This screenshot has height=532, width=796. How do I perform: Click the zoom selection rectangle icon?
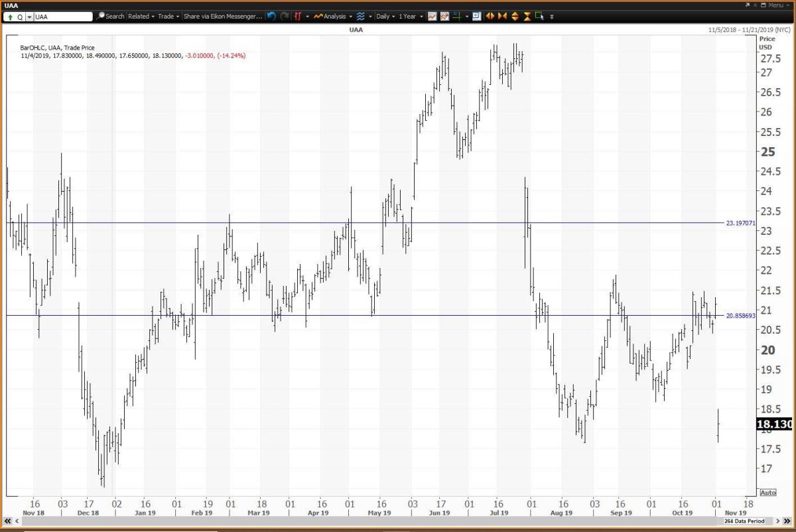pyautogui.click(x=539, y=16)
